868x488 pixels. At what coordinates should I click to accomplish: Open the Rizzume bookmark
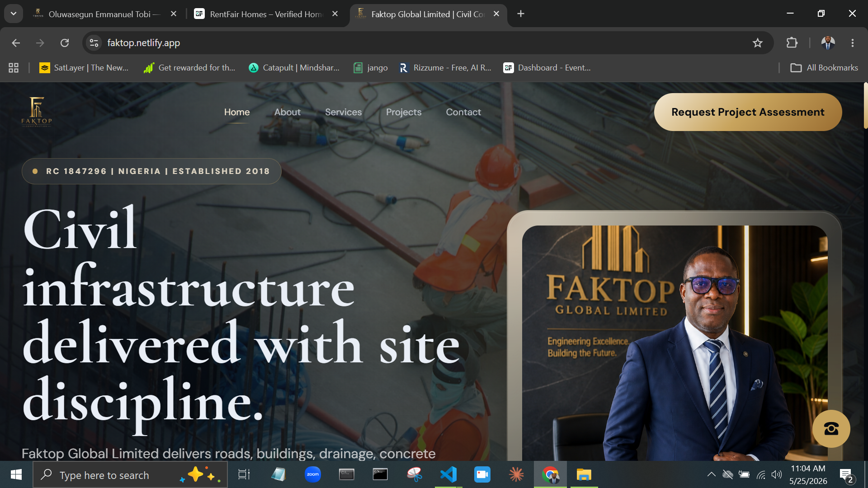[445, 68]
